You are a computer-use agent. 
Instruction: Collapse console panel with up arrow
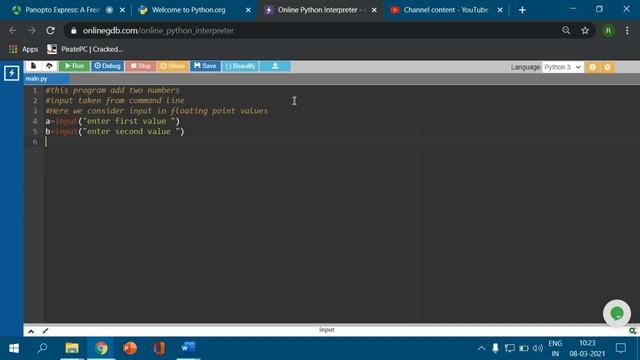point(31,331)
